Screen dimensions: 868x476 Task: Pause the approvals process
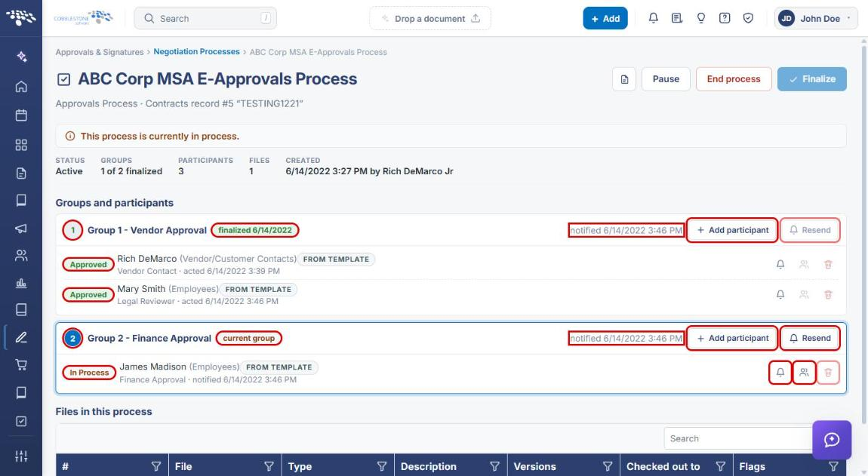pyautogui.click(x=666, y=79)
